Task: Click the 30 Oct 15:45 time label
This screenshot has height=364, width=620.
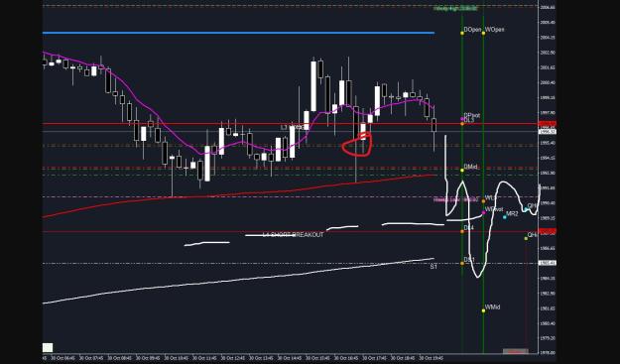Action: [x=318, y=358]
